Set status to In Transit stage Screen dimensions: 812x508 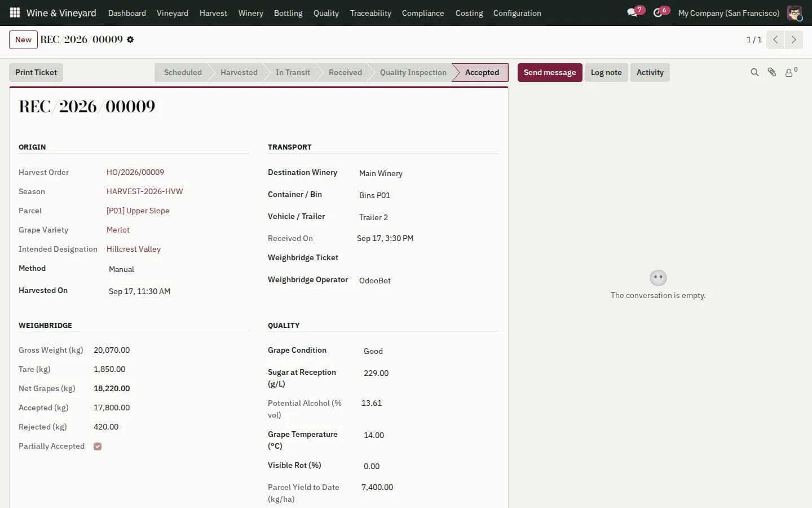[x=293, y=72]
